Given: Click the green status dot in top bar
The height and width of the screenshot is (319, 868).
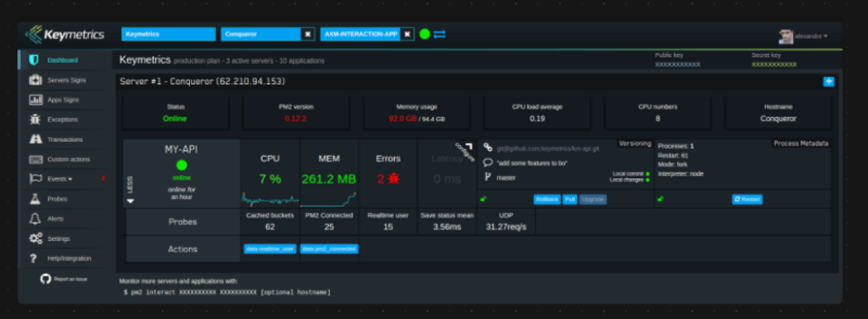Looking at the screenshot, I should pyautogui.click(x=425, y=33).
